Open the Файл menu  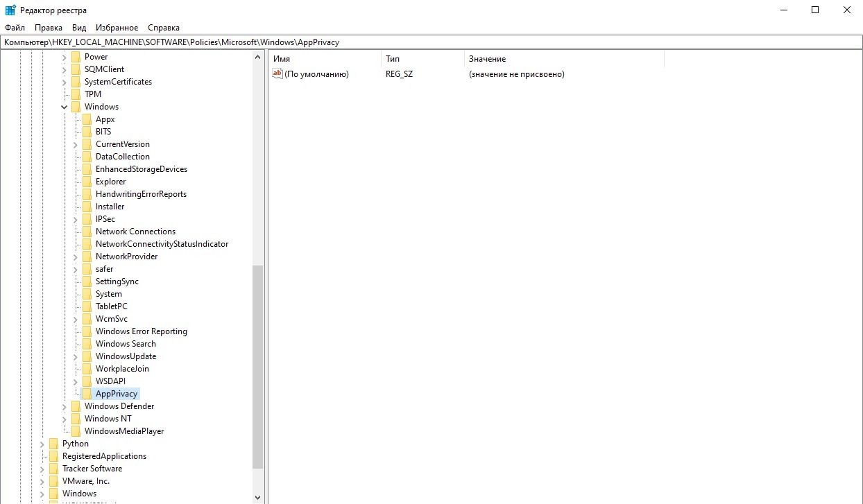pyautogui.click(x=15, y=28)
